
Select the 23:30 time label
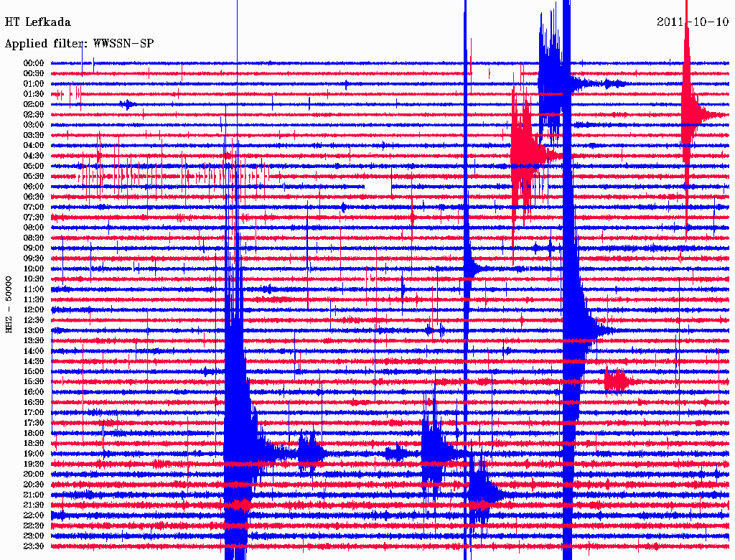click(34, 546)
